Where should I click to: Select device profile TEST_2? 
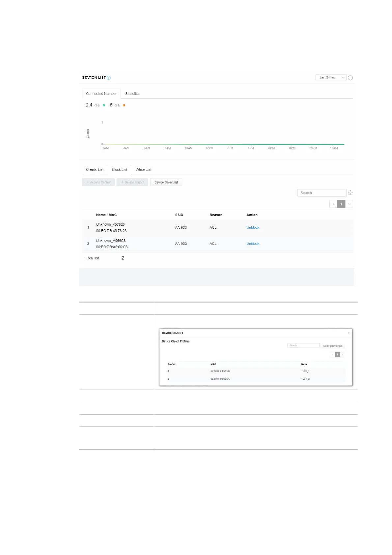click(x=305, y=379)
